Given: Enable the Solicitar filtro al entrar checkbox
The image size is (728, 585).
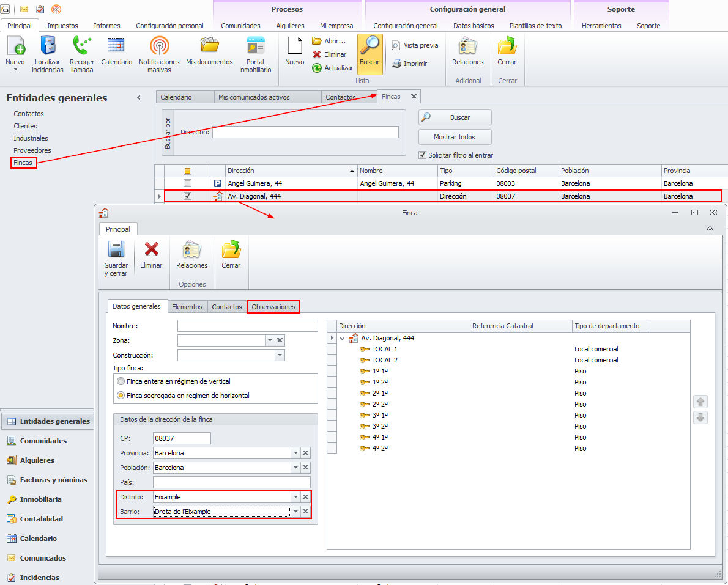Looking at the screenshot, I should click(x=422, y=155).
